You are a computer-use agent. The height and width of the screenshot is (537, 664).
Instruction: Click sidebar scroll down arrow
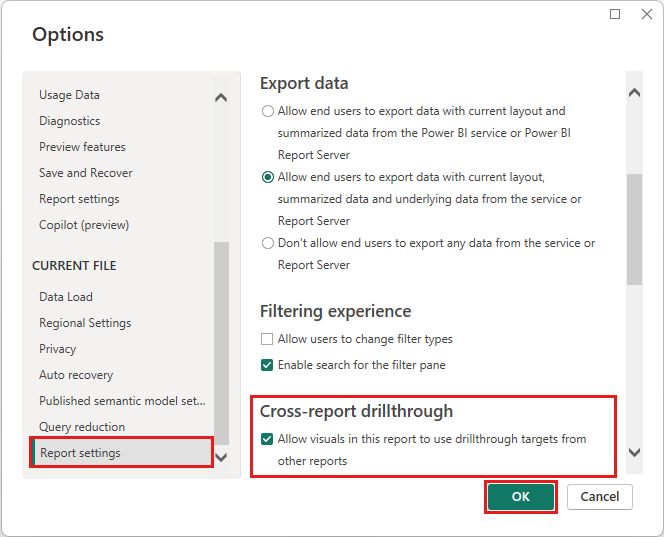pyautogui.click(x=221, y=457)
